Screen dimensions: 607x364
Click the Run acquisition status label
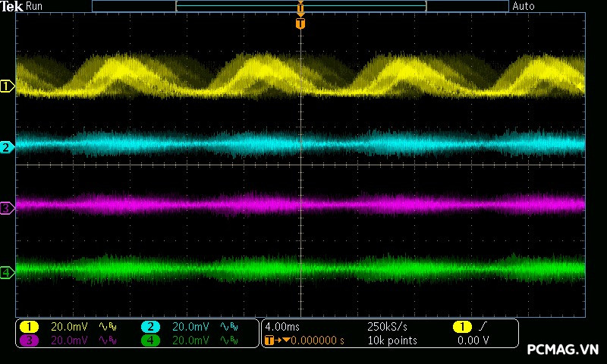[35, 6]
